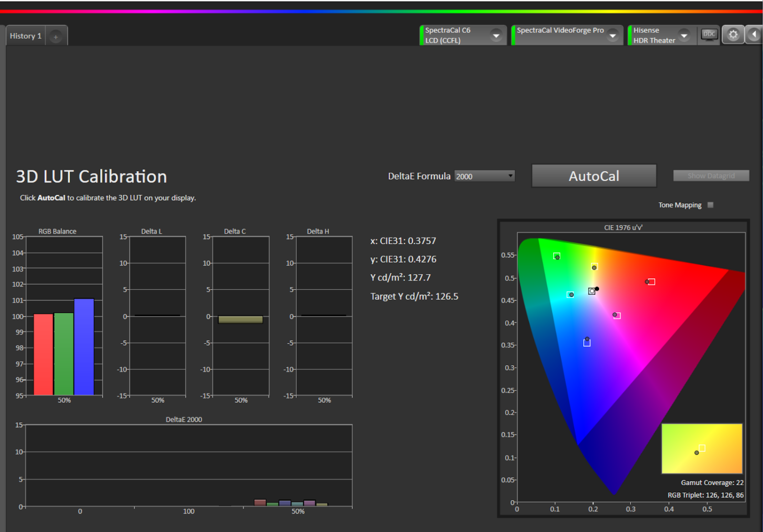763x532 pixels.
Task: Click the red target square on CIE chart
Action: (651, 282)
